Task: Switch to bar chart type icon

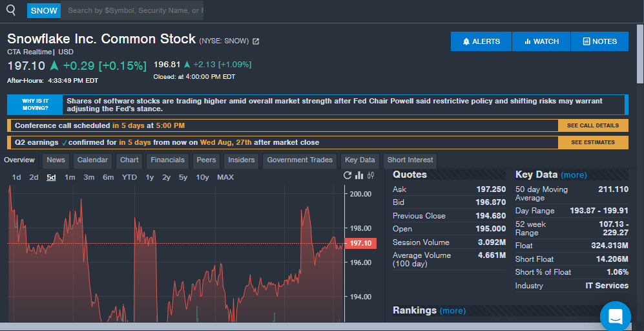Action: point(359,176)
